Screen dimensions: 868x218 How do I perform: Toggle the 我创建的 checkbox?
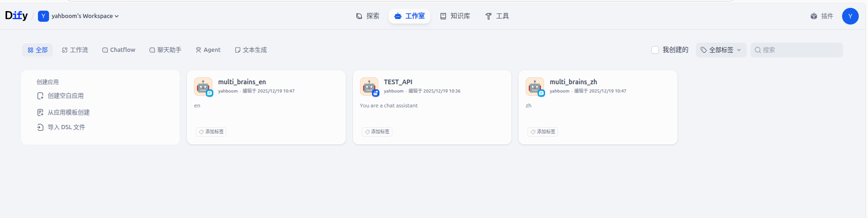[x=655, y=50]
